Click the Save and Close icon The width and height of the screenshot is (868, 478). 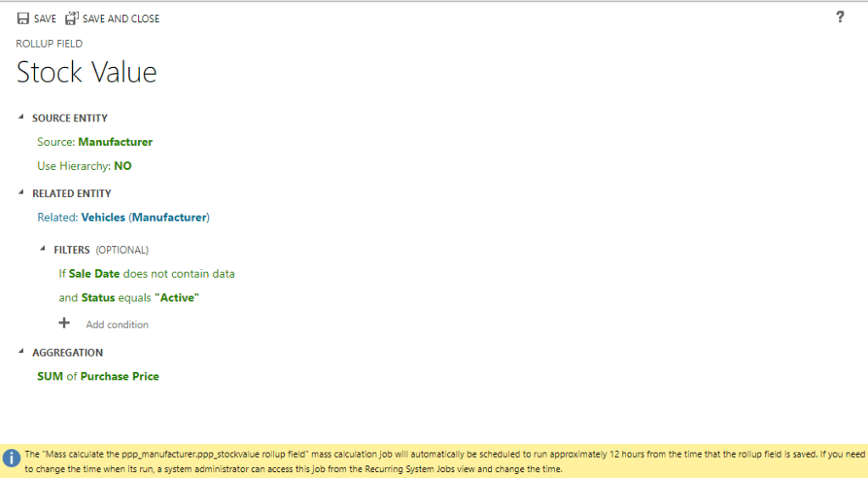(72, 18)
